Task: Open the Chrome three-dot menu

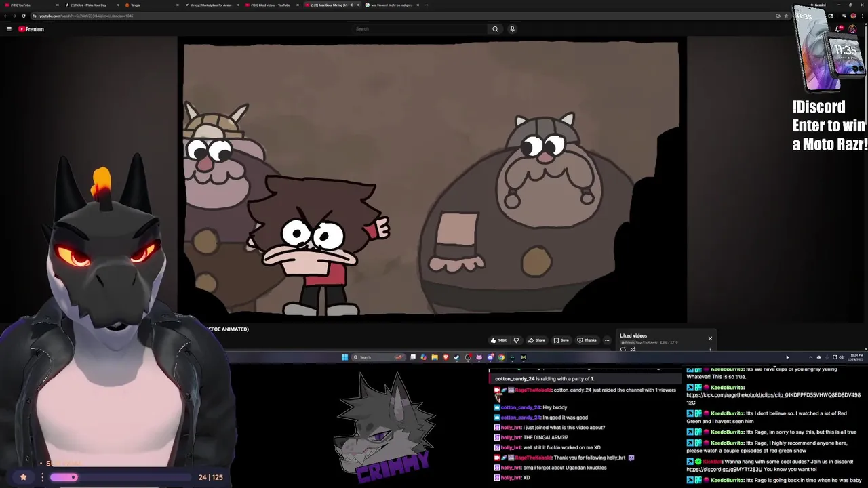Action: pos(863,16)
